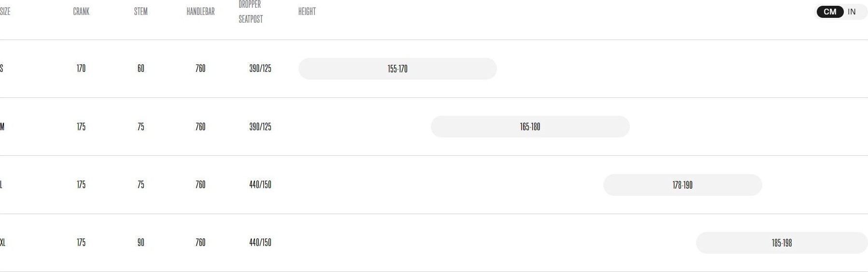Click the 155-170 height range bar

(398, 69)
